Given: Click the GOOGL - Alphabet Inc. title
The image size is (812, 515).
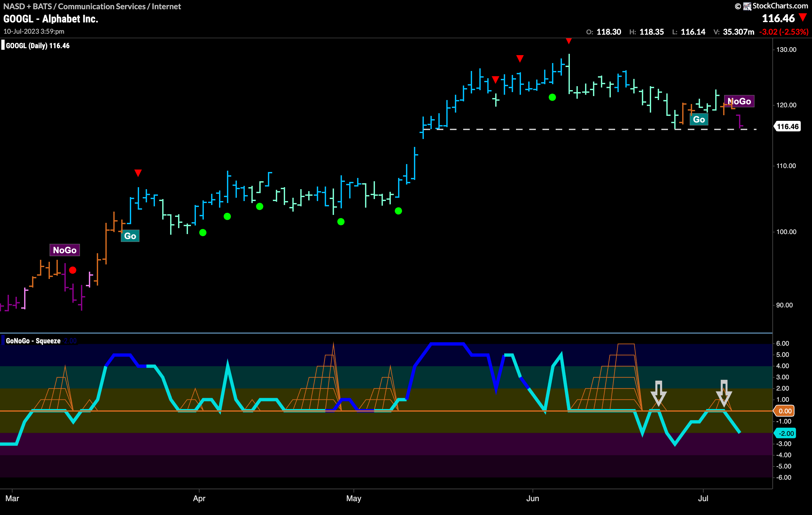Looking at the screenshot, I should coord(51,19).
